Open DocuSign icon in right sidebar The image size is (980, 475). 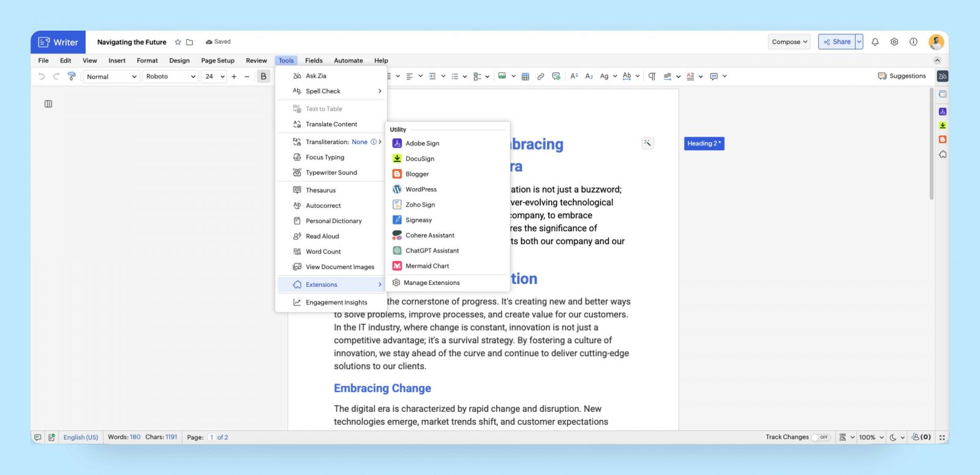(x=943, y=126)
